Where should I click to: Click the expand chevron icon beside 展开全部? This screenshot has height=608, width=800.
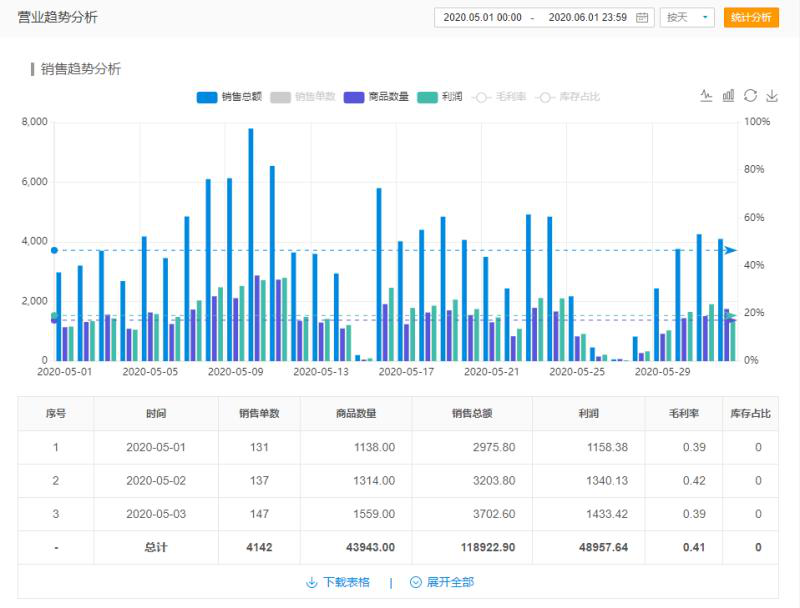[x=416, y=582]
